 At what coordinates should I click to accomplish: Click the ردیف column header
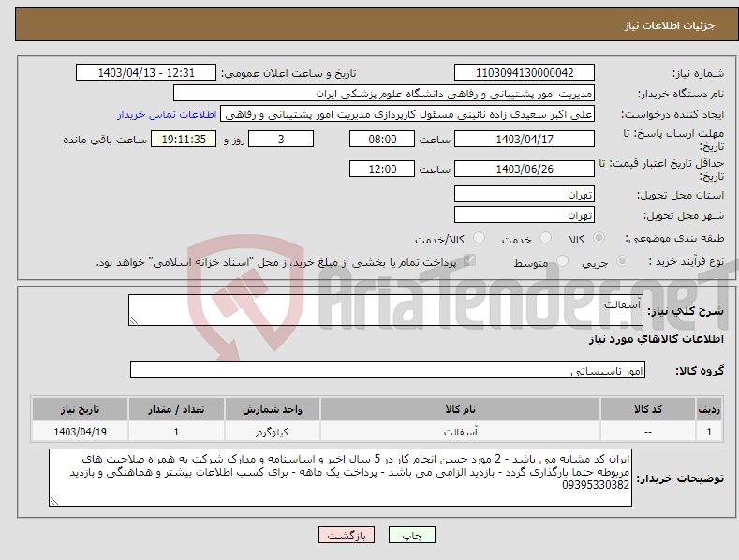click(x=709, y=409)
